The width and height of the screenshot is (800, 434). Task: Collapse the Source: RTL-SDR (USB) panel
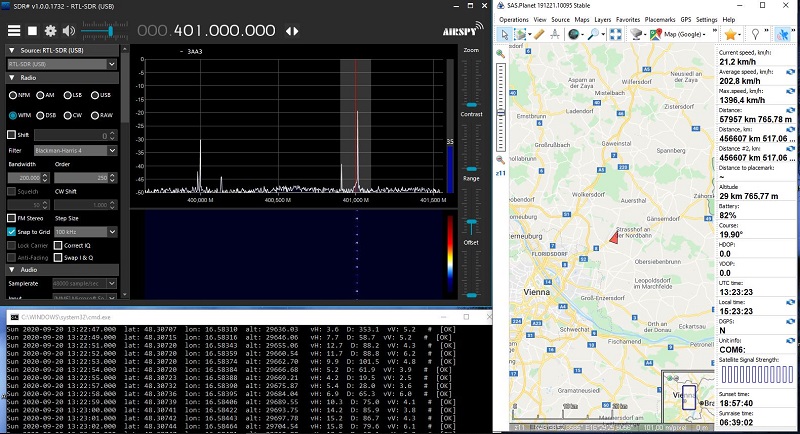[x=12, y=50]
